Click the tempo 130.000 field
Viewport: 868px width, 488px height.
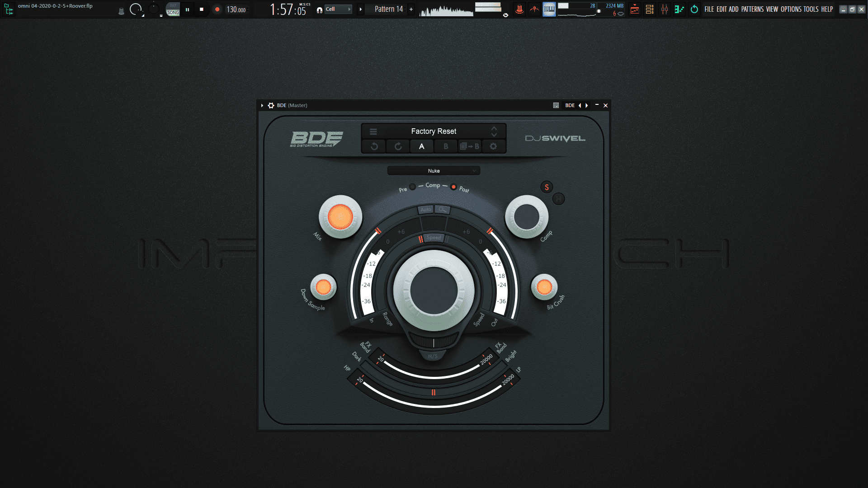pyautogui.click(x=236, y=9)
